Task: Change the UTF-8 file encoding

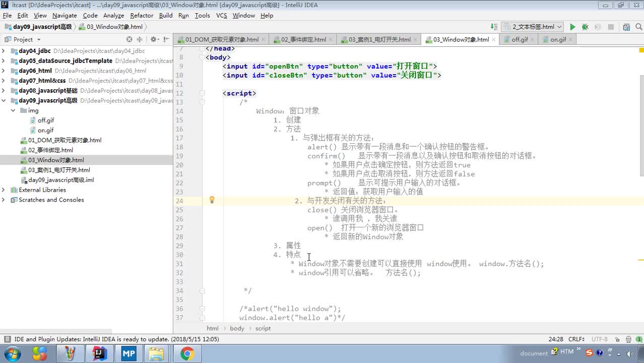Action: (x=600, y=339)
